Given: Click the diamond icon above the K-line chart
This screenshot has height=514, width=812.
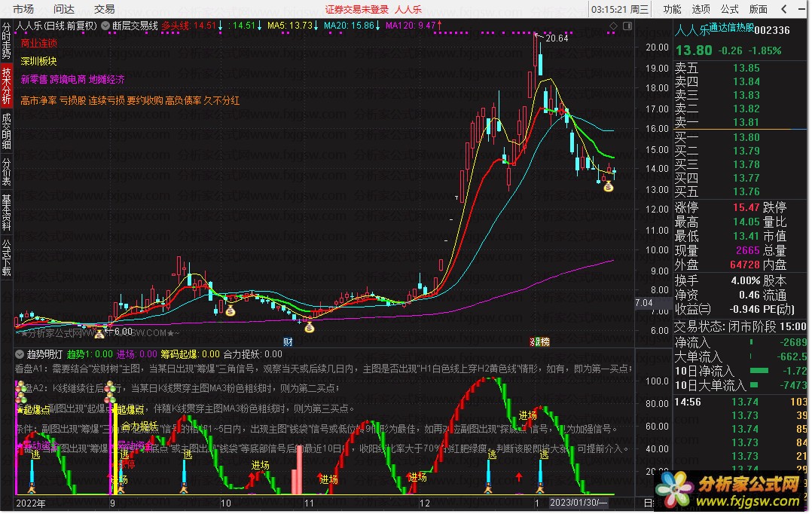Looking at the screenshot, I should tap(614, 26).
